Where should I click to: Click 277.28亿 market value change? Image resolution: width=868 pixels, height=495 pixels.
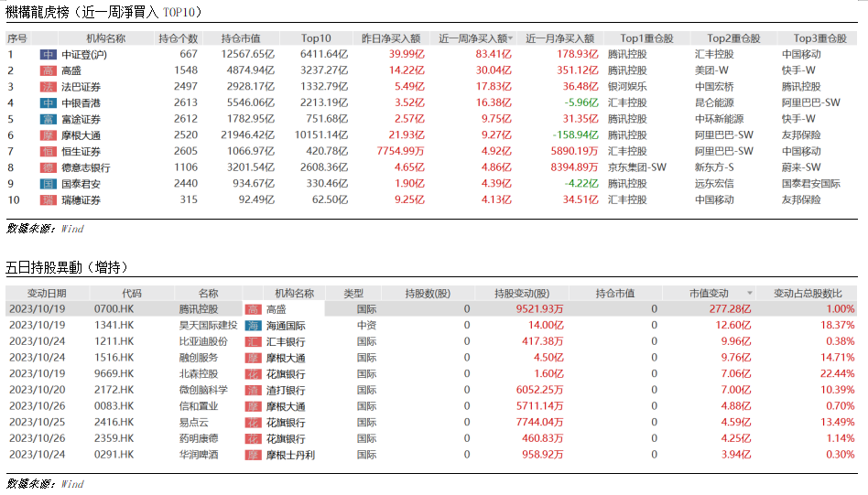pyautogui.click(x=730, y=309)
